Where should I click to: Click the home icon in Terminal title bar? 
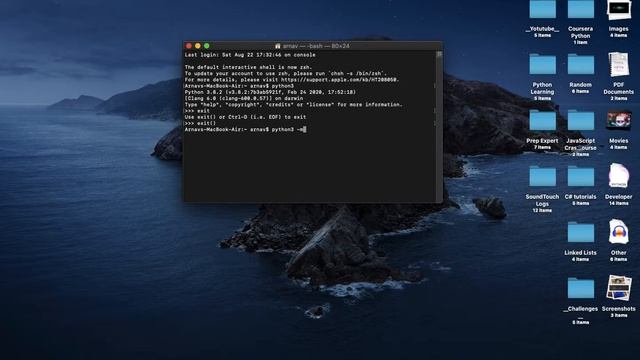coord(278,46)
